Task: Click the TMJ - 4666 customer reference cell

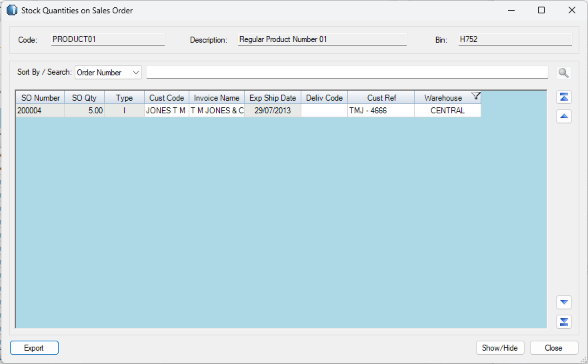Action: click(x=381, y=111)
